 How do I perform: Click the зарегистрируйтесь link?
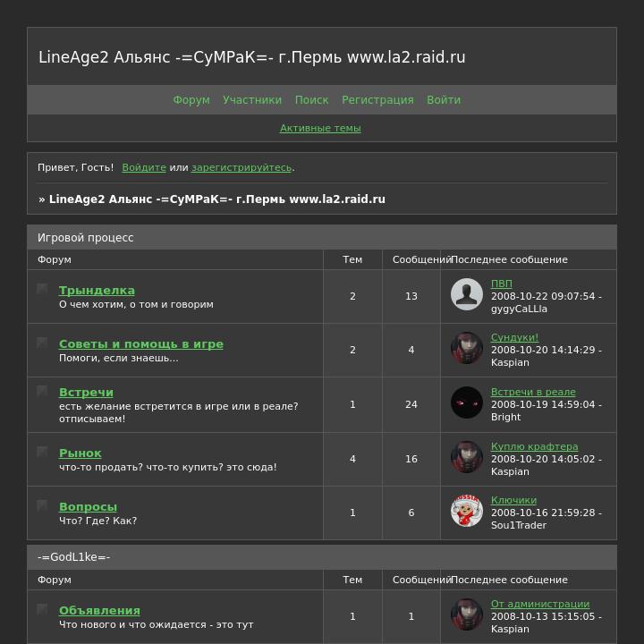(x=241, y=167)
